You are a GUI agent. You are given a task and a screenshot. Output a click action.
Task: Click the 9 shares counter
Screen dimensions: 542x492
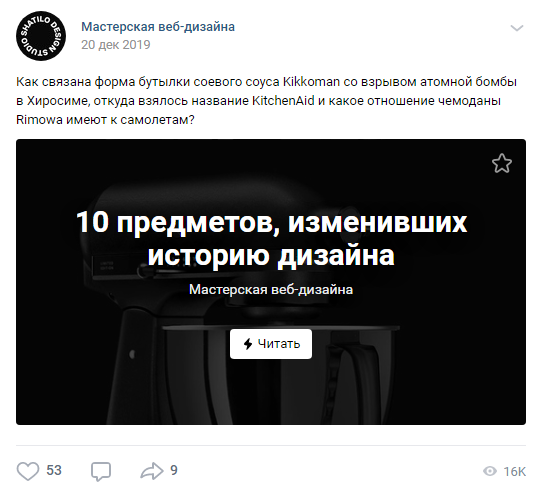tap(174, 470)
